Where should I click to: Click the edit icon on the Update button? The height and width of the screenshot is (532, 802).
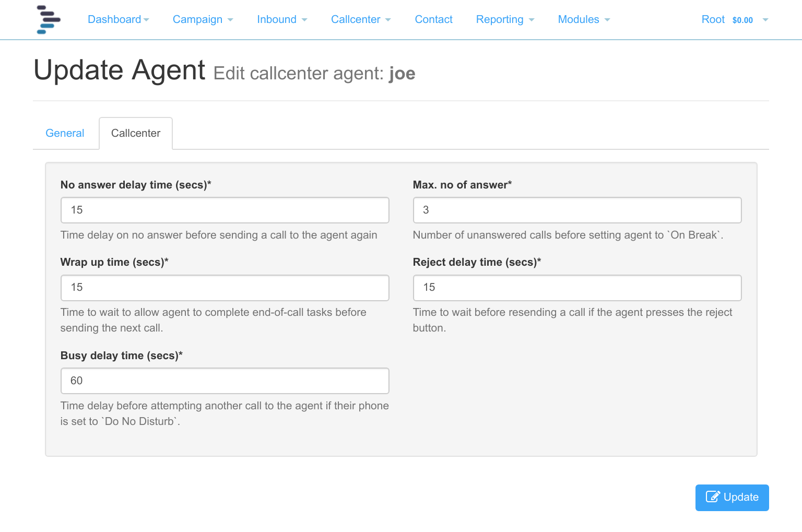(713, 496)
